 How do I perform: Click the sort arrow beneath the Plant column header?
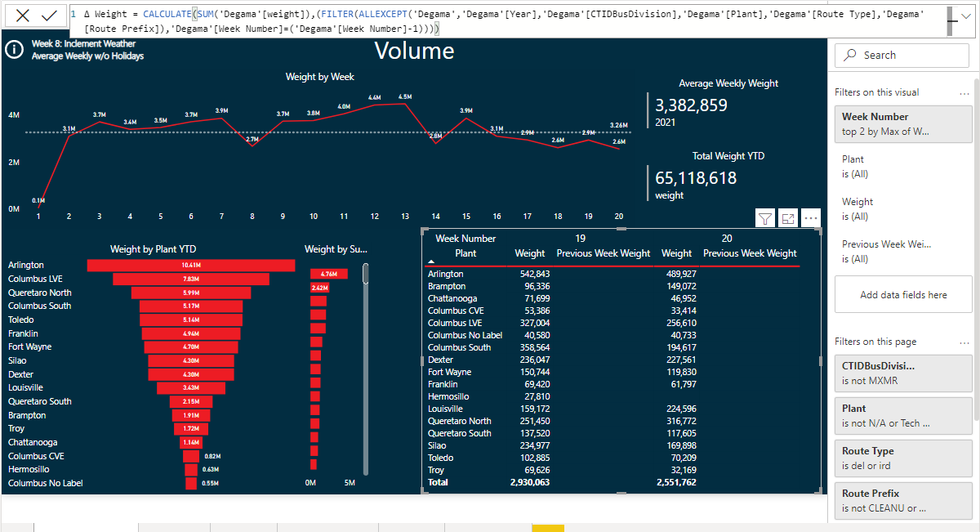pyautogui.click(x=433, y=262)
